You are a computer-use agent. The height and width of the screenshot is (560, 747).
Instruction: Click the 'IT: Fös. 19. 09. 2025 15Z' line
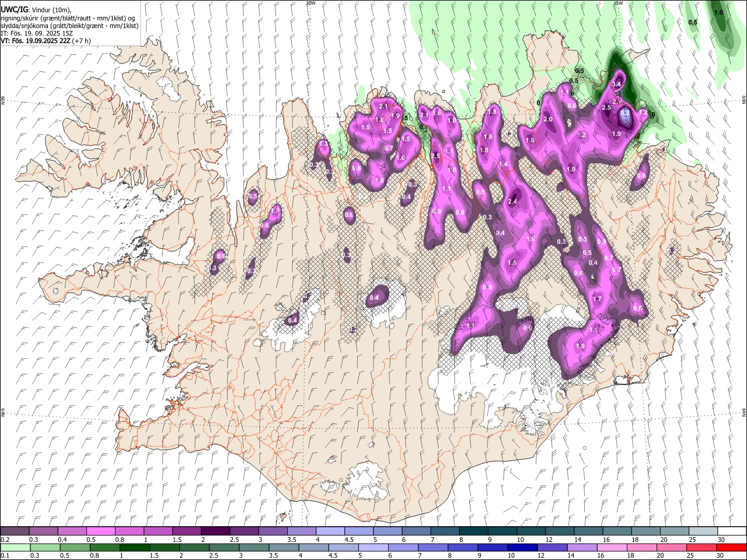[37, 34]
